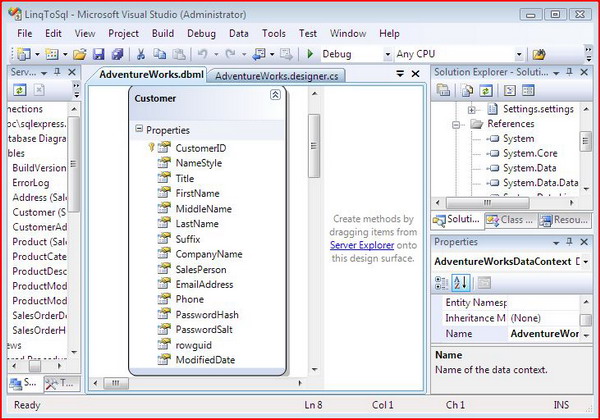Sort properties alphabetically with A-Z icon

(x=461, y=283)
